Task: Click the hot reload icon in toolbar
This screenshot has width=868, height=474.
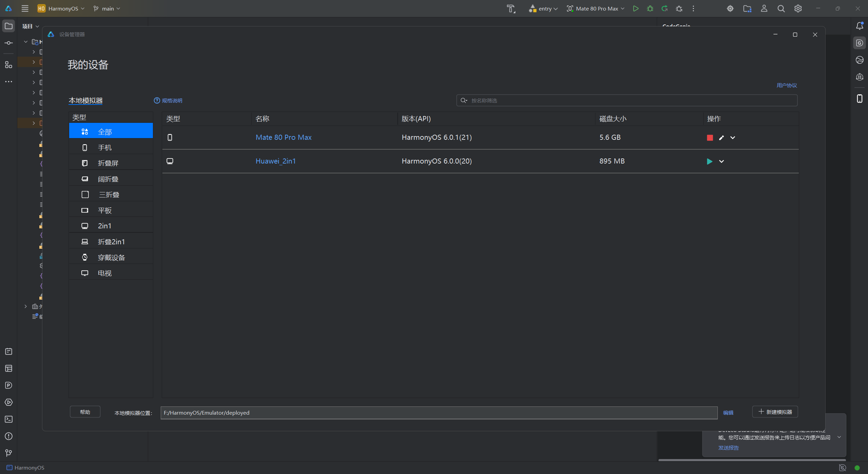Action: (x=665, y=8)
